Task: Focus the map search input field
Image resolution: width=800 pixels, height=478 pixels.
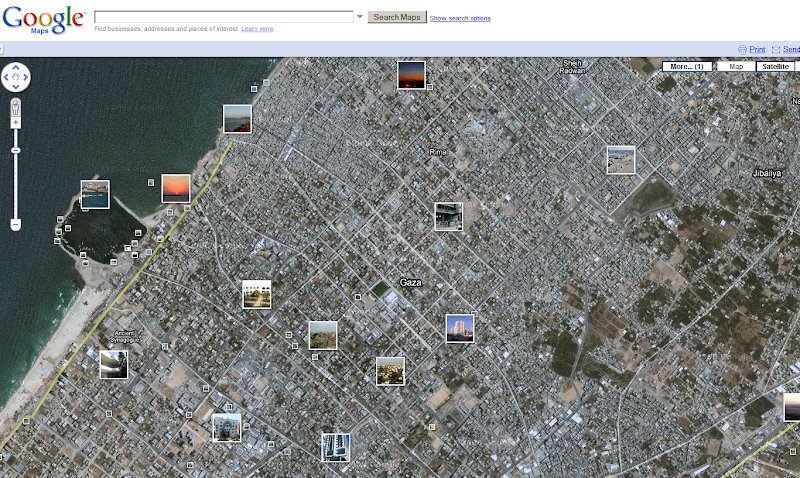Action: tap(223, 17)
